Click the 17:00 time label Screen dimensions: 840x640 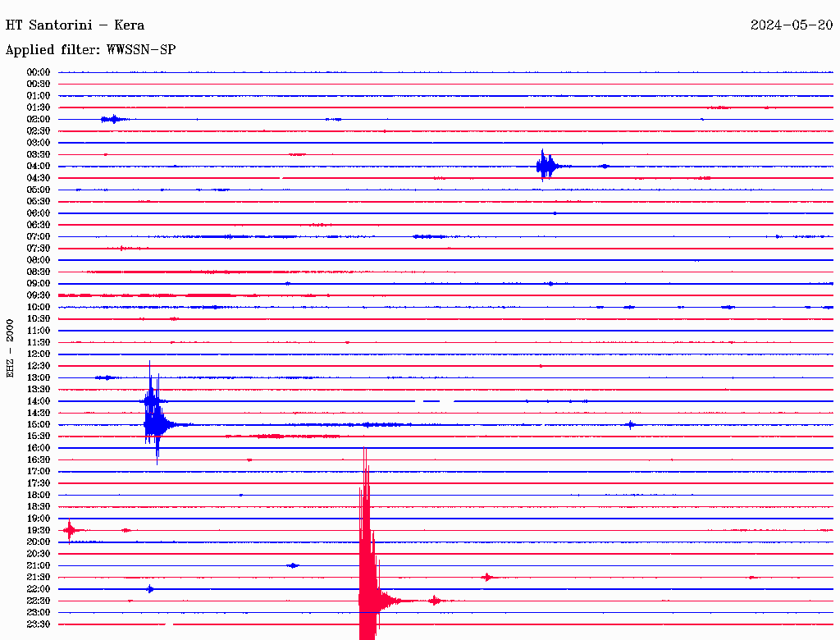point(39,472)
